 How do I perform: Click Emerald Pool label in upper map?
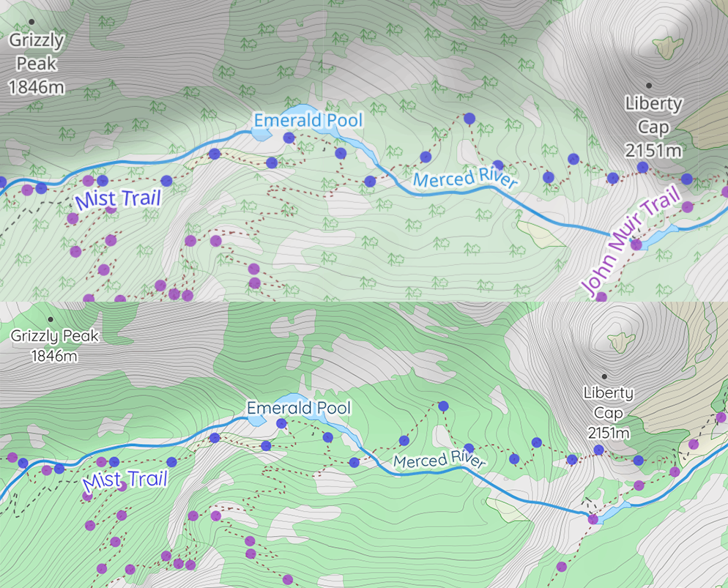pyautogui.click(x=308, y=119)
